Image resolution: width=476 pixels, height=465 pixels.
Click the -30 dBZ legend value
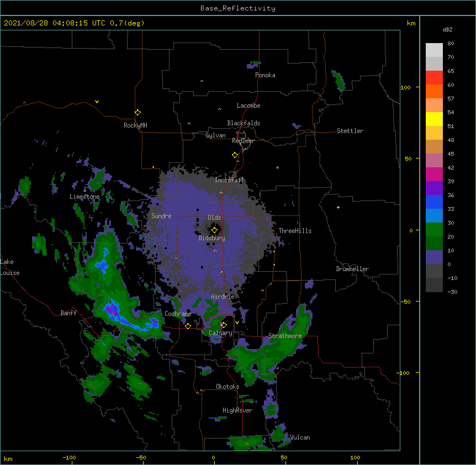coord(452,292)
